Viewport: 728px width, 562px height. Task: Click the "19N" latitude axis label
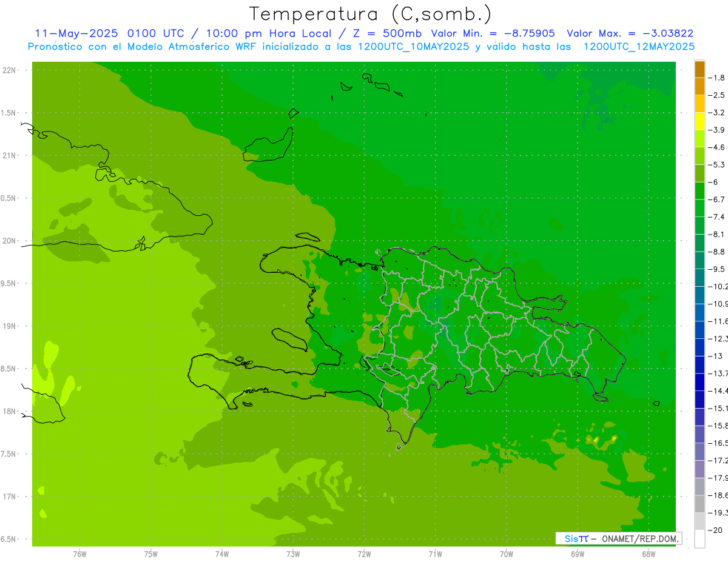(x=9, y=326)
